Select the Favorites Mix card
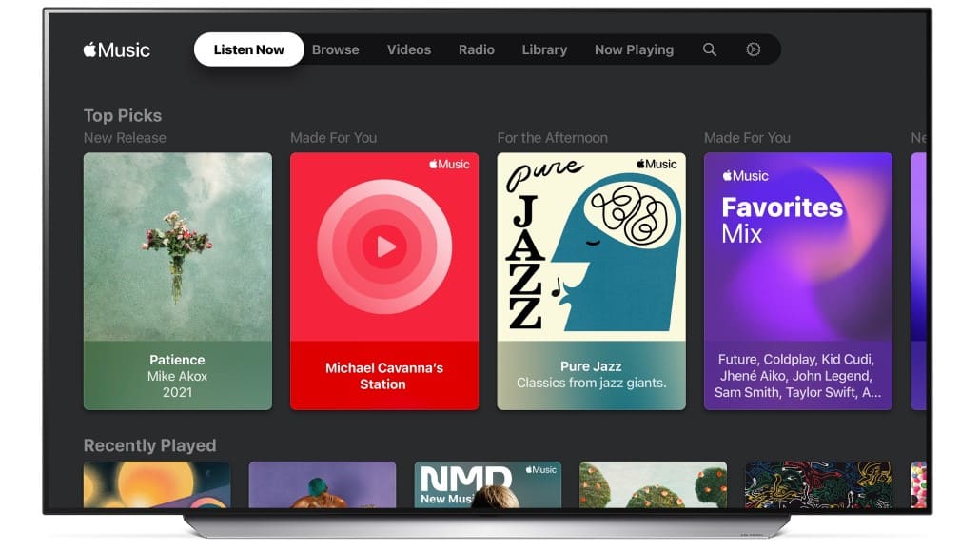The width and height of the screenshot is (980, 551). pos(797,281)
